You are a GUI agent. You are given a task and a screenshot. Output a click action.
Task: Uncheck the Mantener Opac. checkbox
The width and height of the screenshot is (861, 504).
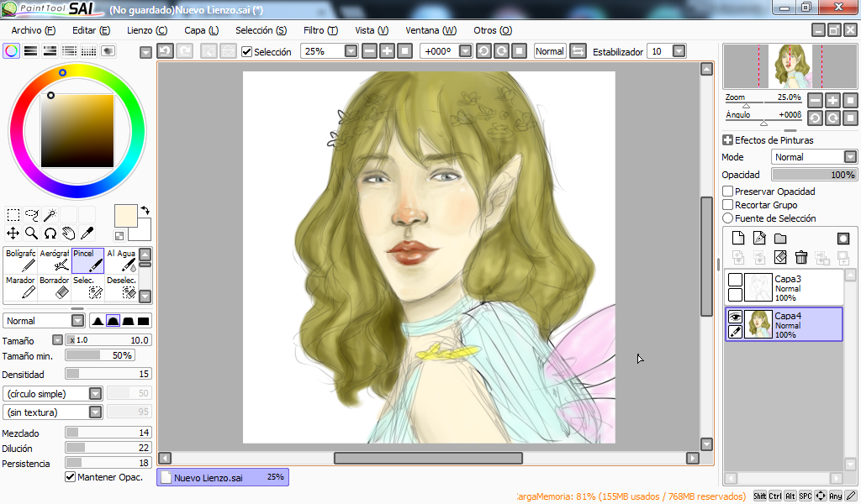click(x=71, y=477)
